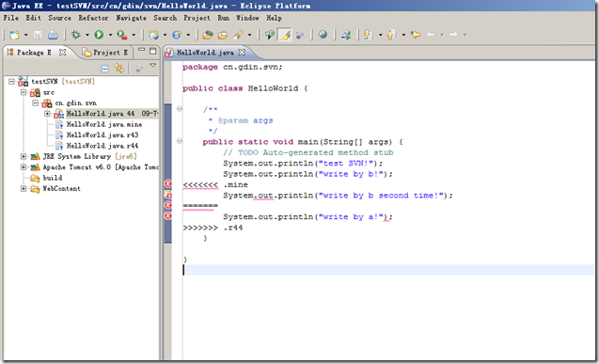
Task: Start debugging with the bug icon
Action: pyautogui.click(x=76, y=35)
